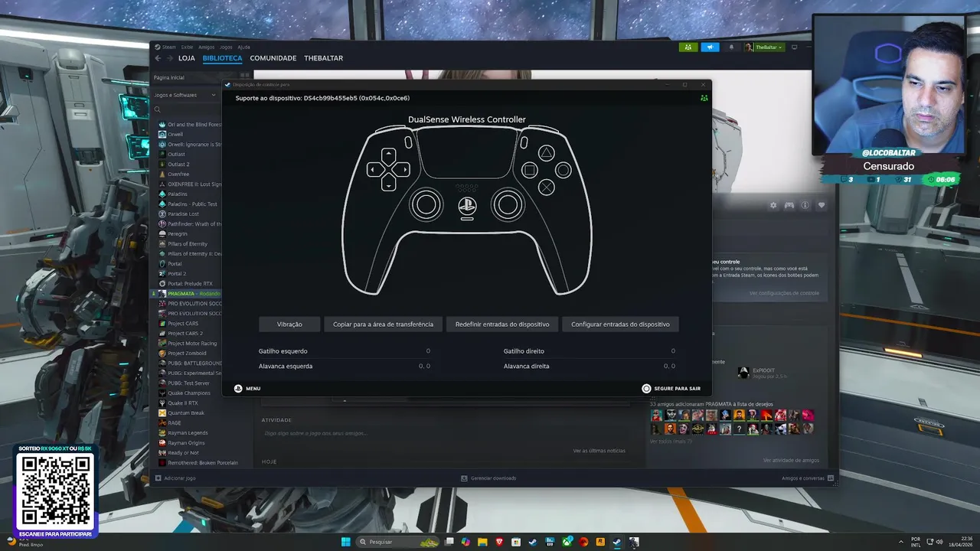The image size is (980, 551).
Task: Open the Exibir menu
Action: pos(188,47)
